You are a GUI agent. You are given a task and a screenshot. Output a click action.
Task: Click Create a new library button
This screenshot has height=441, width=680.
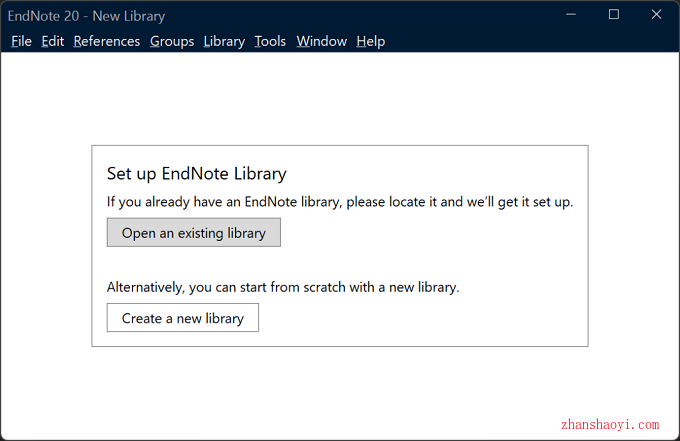(x=183, y=318)
